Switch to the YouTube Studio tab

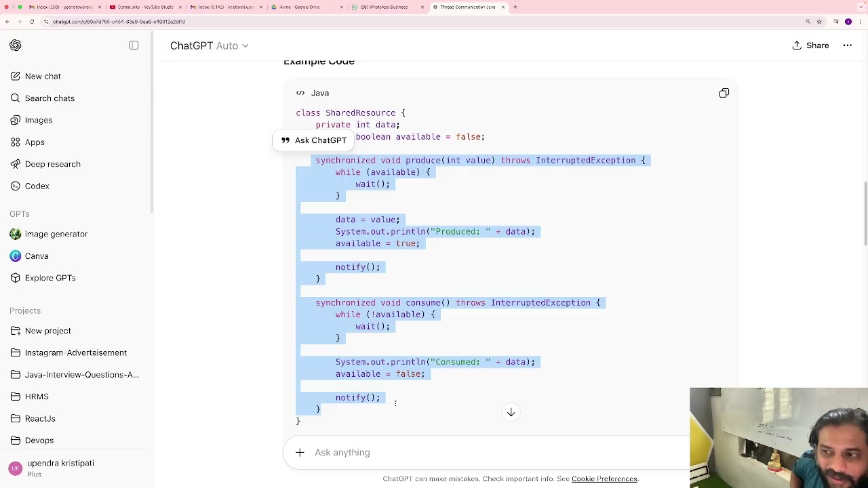(x=145, y=7)
